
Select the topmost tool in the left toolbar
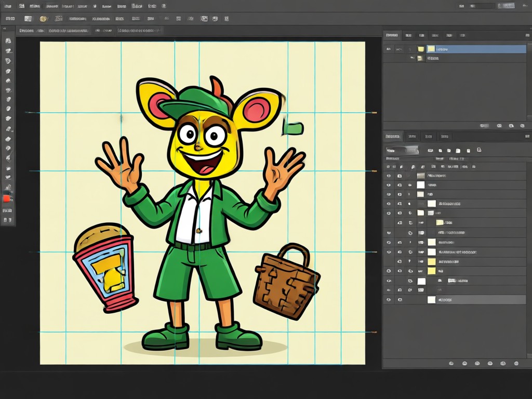click(x=8, y=41)
